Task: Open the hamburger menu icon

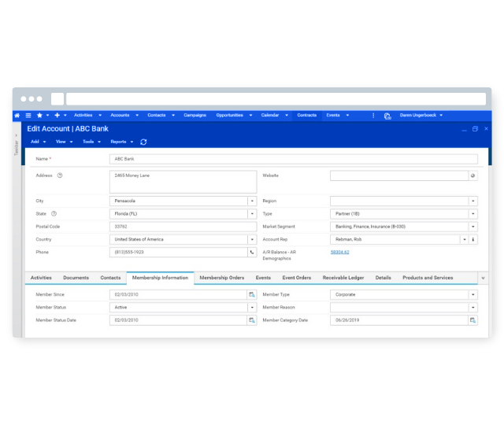Action: (28, 116)
